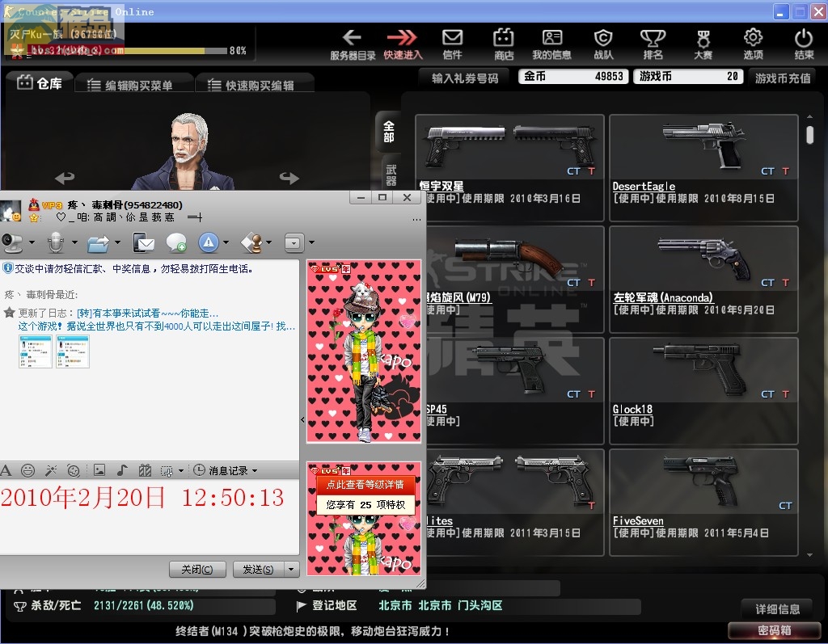Click the send file folder icon
828x644 pixels.
pos(98,243)
